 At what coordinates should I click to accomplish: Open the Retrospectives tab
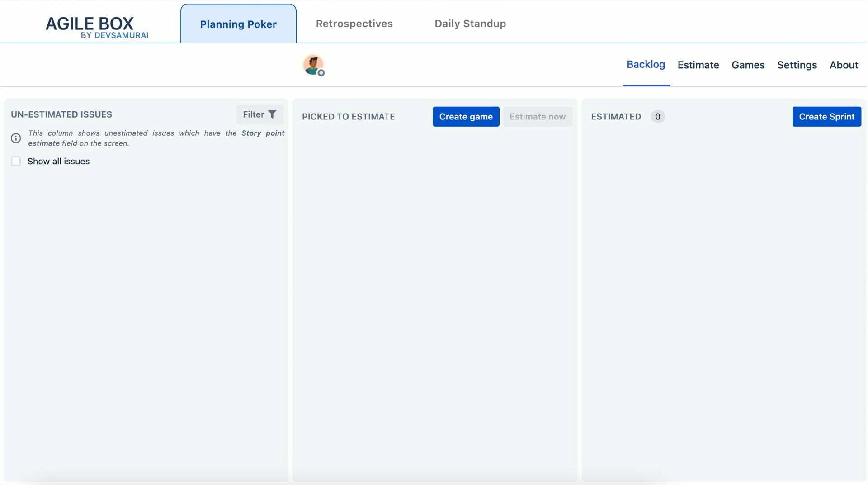354,24
